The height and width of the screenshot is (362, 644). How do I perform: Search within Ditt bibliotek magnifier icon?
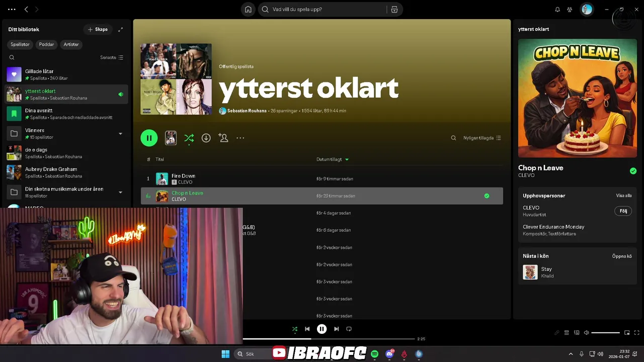click(x=12, y=57)
